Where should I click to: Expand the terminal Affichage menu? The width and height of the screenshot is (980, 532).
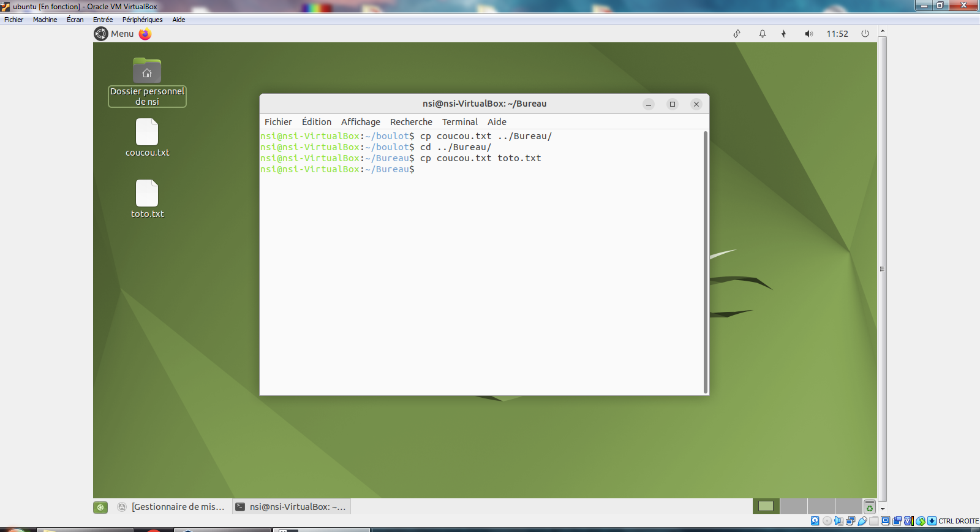coord(360,122)
